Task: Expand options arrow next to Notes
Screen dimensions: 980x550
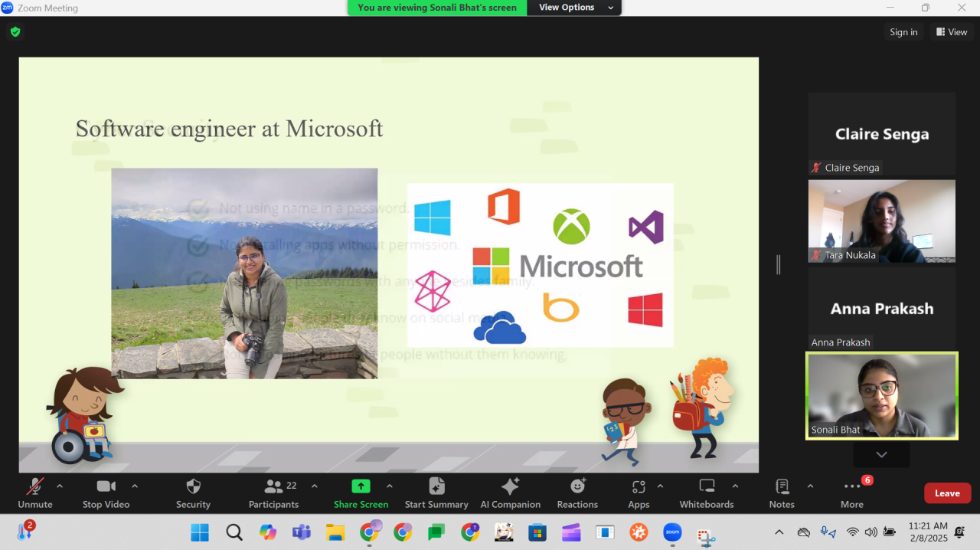Action: pos(810,486)
